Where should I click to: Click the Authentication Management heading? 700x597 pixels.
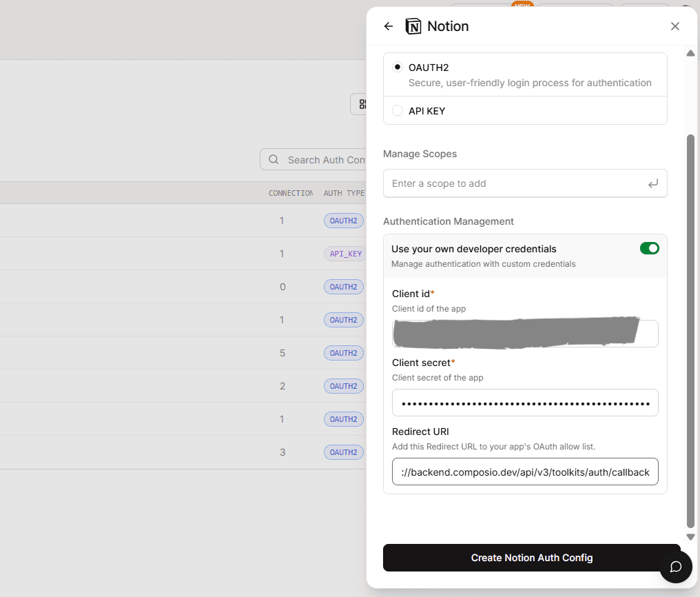[449, 221]
